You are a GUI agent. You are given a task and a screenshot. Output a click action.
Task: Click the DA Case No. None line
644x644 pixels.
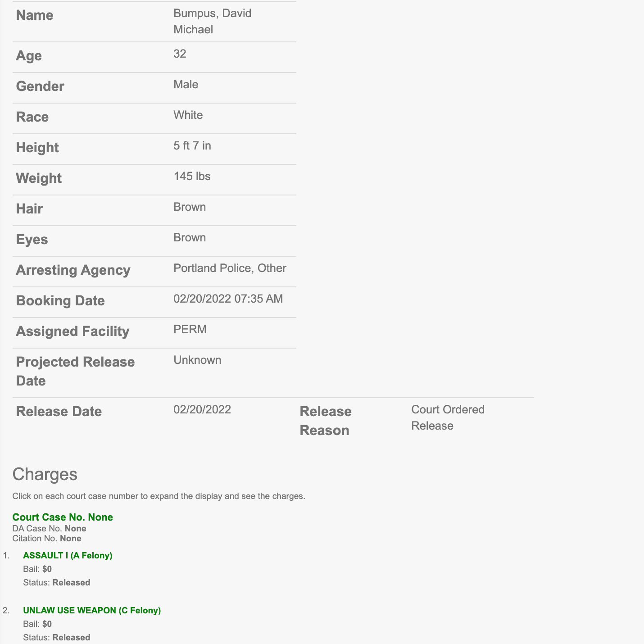[49, 528]
